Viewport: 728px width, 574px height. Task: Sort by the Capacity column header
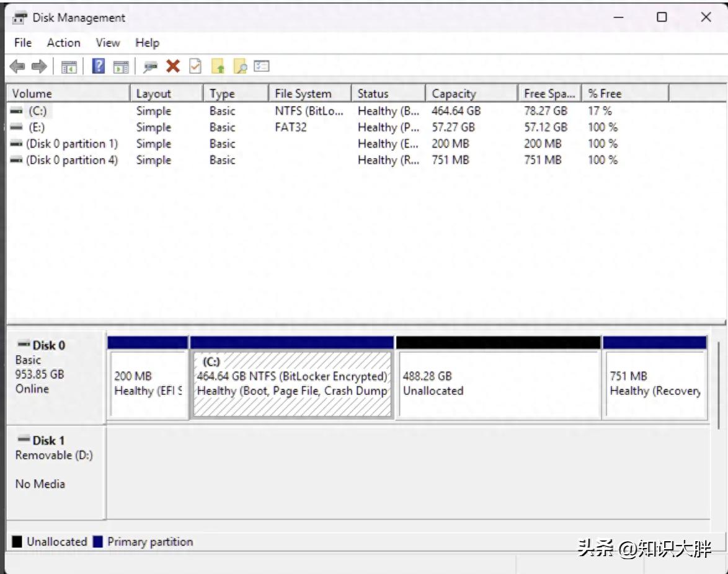471,93
